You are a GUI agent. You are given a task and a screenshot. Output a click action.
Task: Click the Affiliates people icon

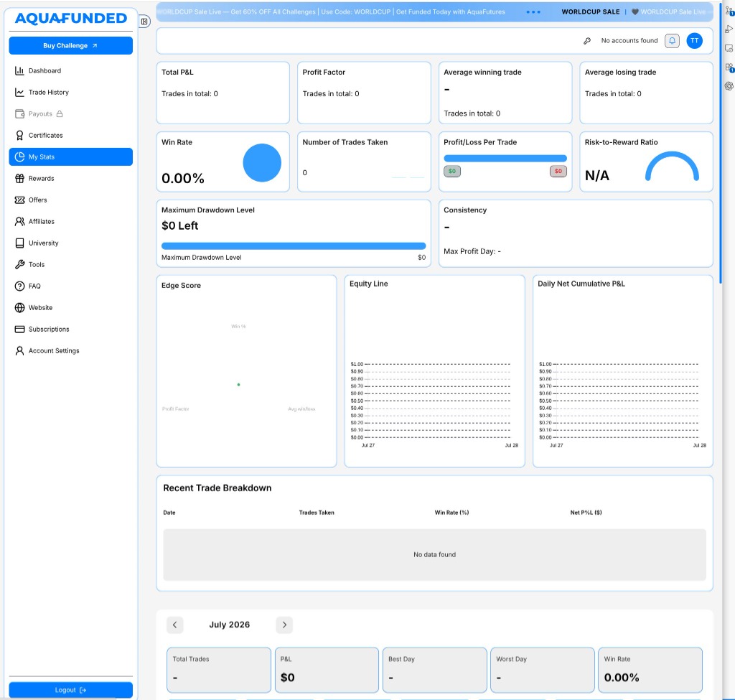[x=19, y=221]
